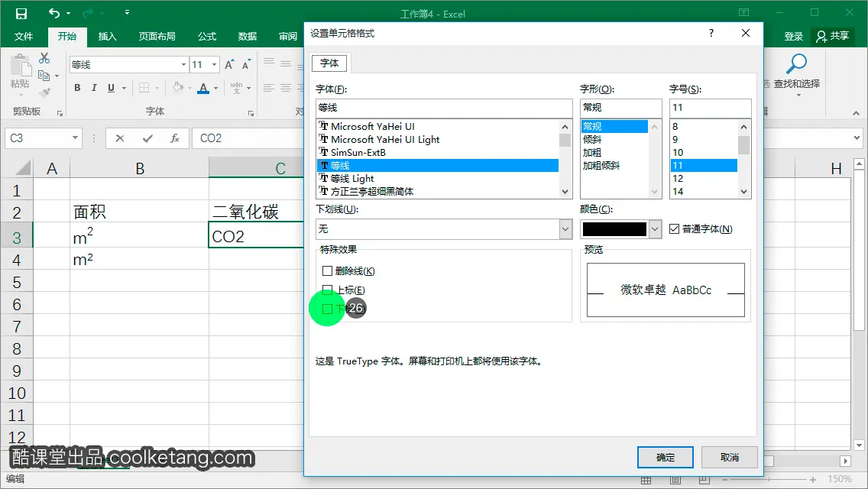868x489 pixels.
Task: Decrease font size with smaller A icon
Action: click(246, 65)
